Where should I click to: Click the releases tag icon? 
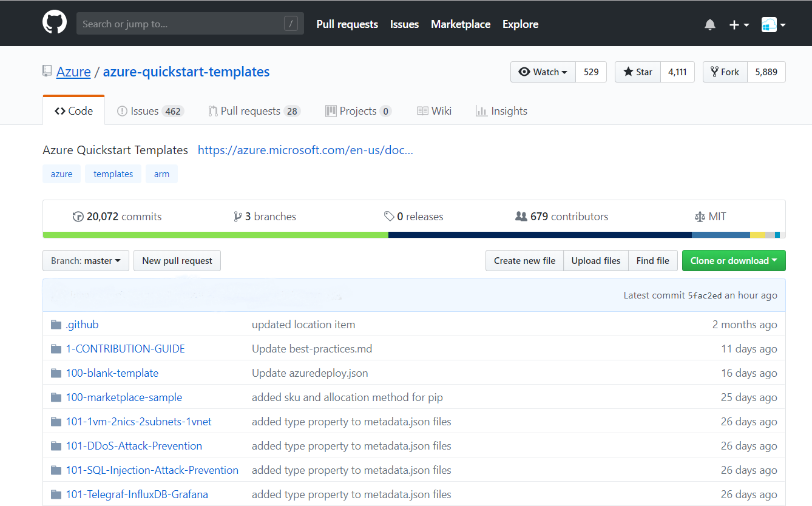click(x=389, y=217)
